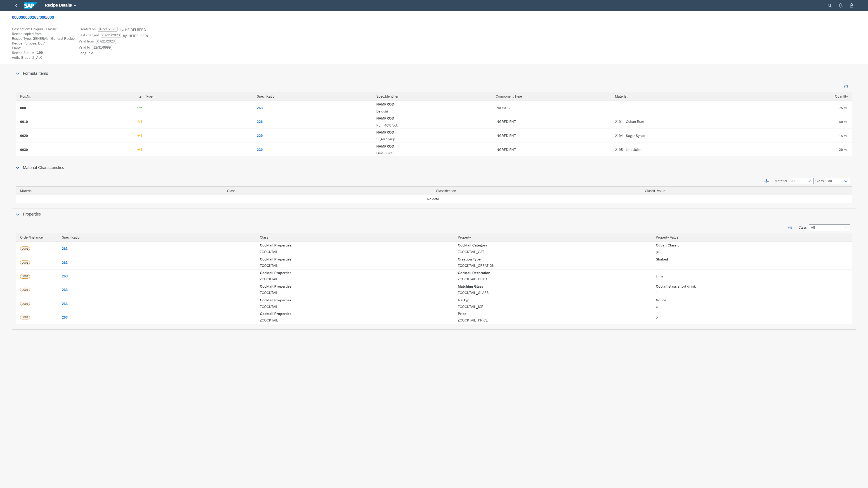Open Class filter dropdown in Properties
This screenshot has height=488, width=868.
click(829, 228)
